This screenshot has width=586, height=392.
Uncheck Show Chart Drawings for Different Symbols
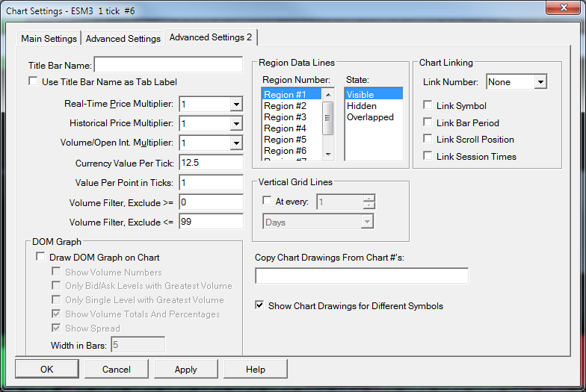260,305
